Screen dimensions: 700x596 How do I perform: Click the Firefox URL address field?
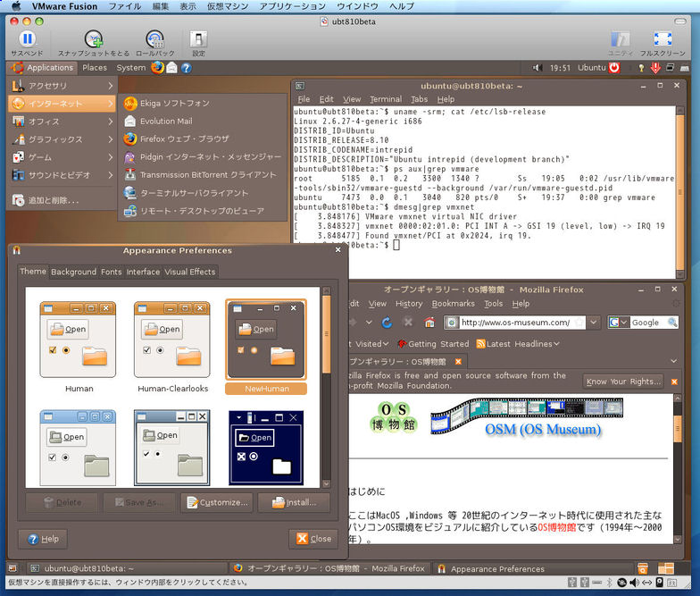tap(514, 322)
